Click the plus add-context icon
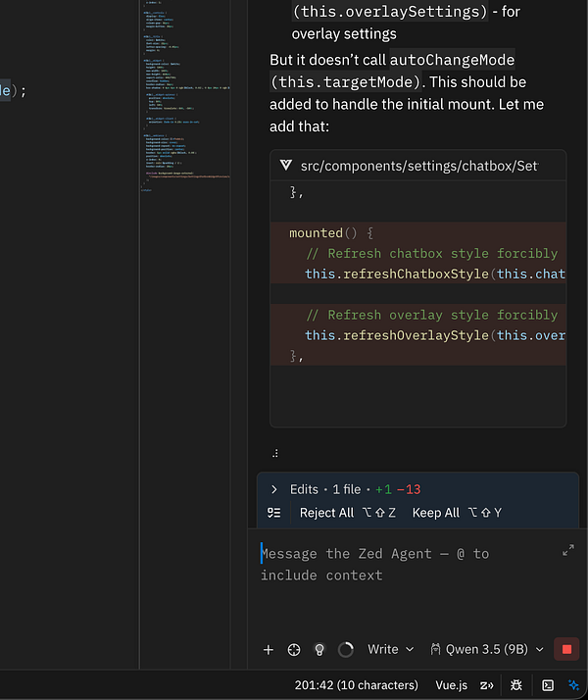This screenshot has width=588, height=700. tap(269, 650)
